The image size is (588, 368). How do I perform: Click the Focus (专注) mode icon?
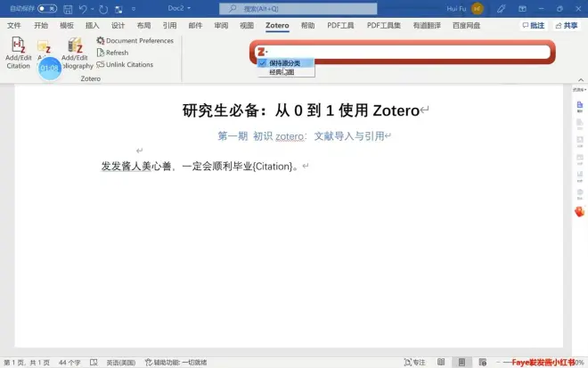[x=408, y=363]
